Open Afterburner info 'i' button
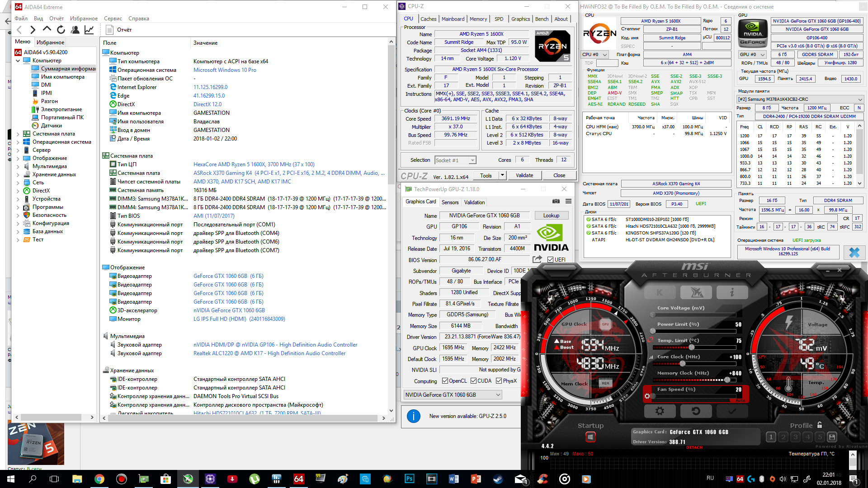Screen dimensions: 868x488 732,292
